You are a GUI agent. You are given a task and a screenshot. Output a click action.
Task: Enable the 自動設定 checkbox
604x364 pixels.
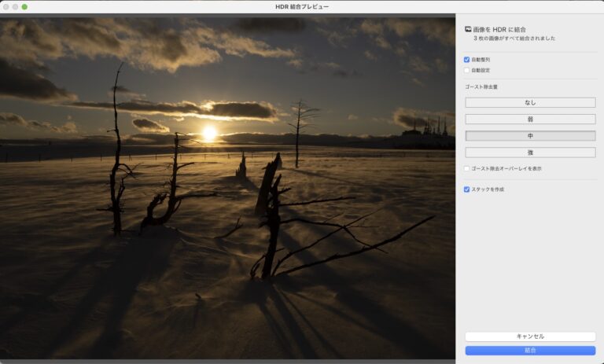coord(467,70)
